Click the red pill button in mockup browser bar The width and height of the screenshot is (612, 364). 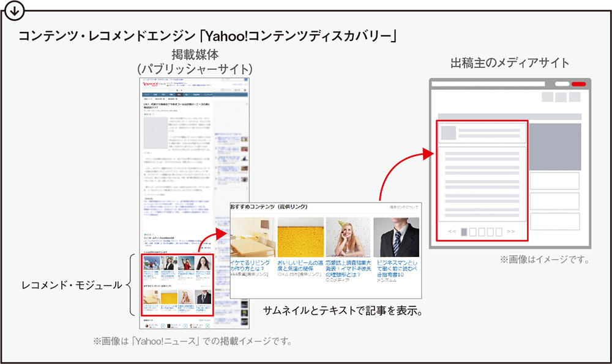tap(578, 84)
